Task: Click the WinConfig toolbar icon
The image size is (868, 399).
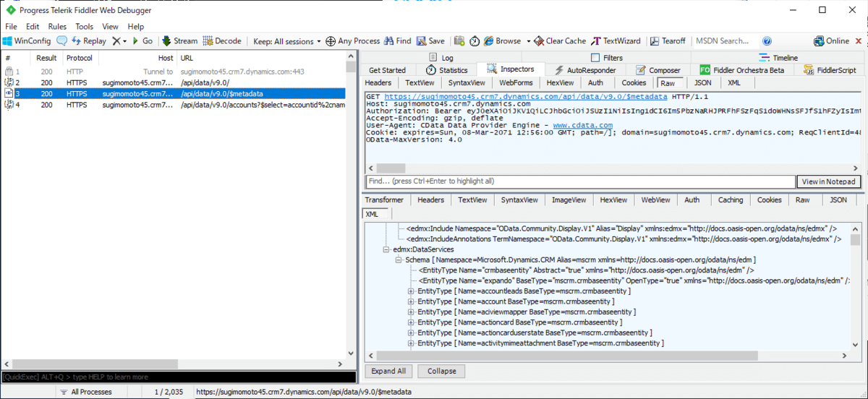Action: click(8, 41)
